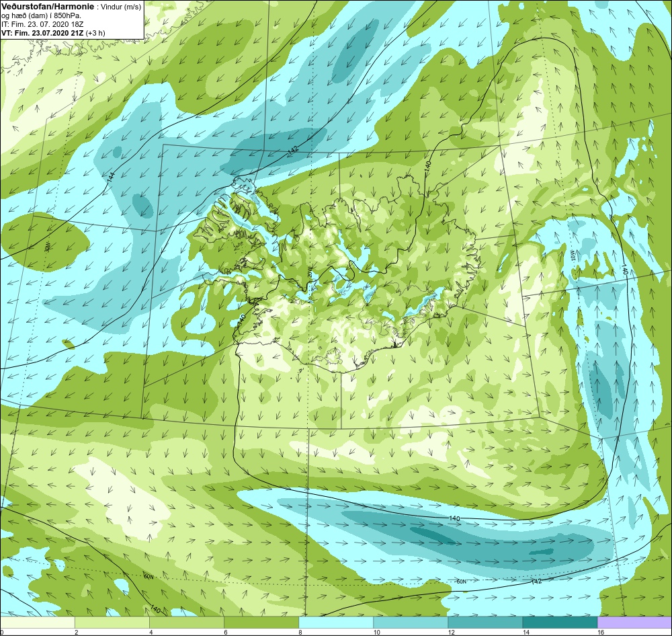This screenshot has height=636, width=672.
Task: Pick the medium teal 12–14 m/s legend swatch
Action: (x=485, y=623)
